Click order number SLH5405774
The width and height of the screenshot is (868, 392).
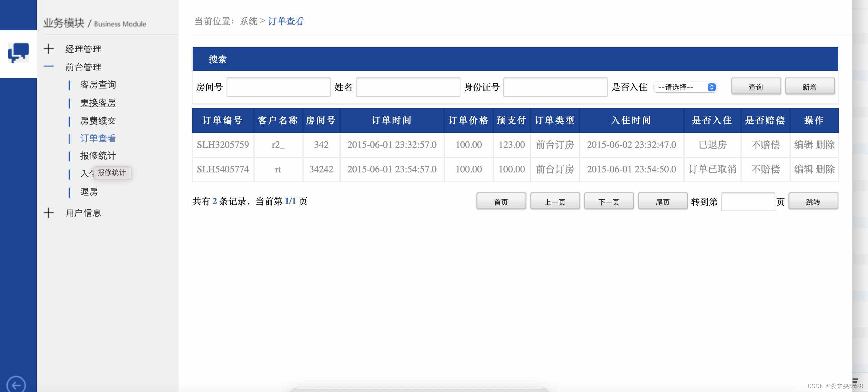coord(223,169)
